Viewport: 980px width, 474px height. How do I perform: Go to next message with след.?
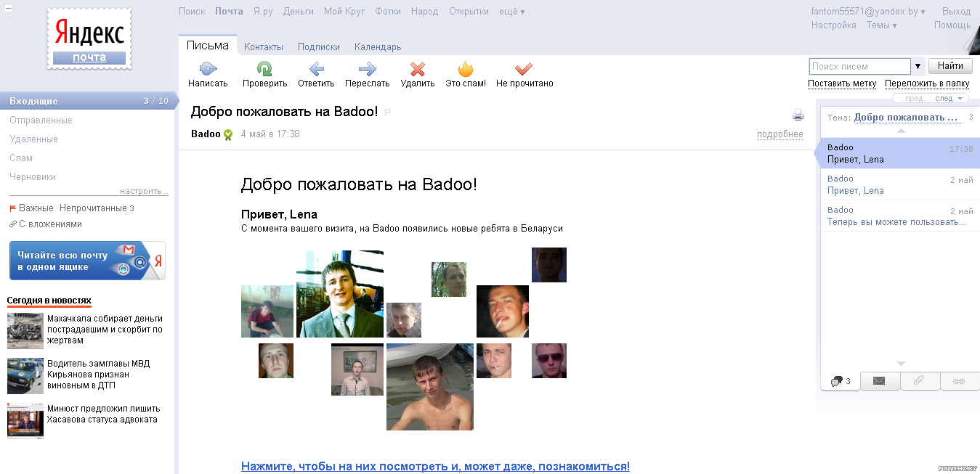947,99
